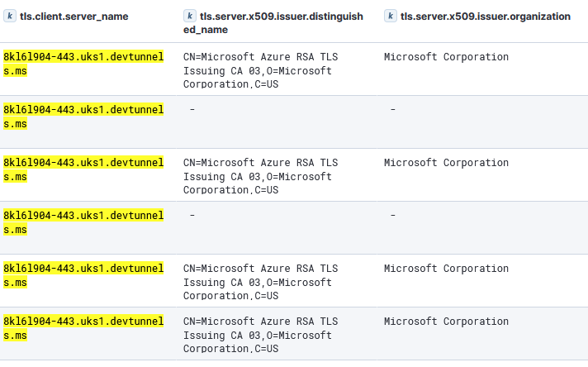Select the tls.server.x509.issuer.distinguished_name column header

click(x=280, y=22)
